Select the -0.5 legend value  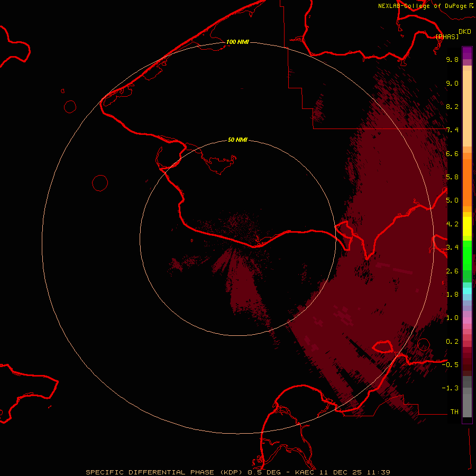450,365
